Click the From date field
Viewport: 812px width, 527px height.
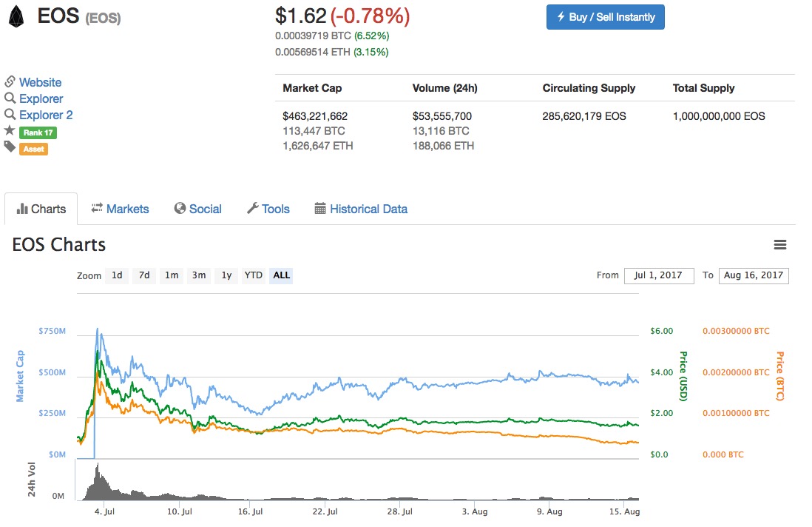coord(658,275)
